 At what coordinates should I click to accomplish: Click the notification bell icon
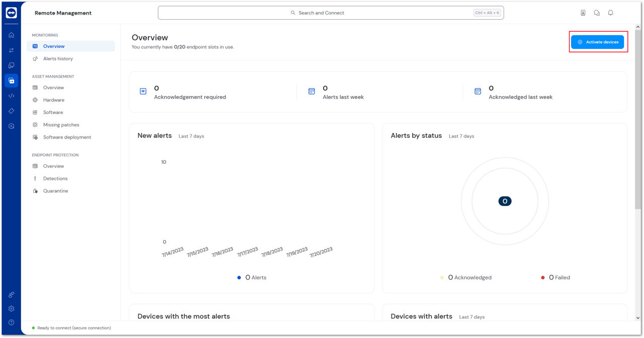click(x=610, y=13)
